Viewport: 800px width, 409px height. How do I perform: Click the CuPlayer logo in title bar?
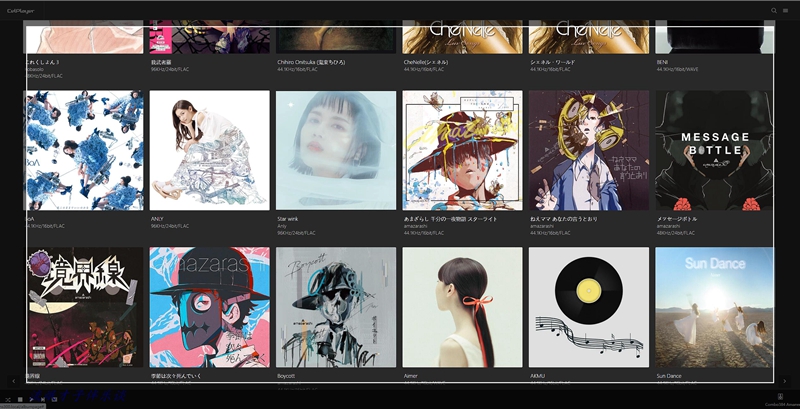coord(20,11)
